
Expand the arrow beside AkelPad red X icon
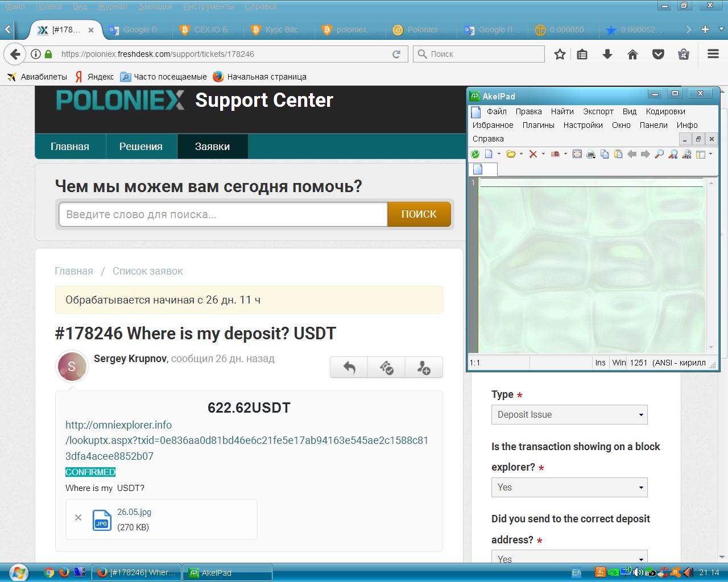(543, 154)
